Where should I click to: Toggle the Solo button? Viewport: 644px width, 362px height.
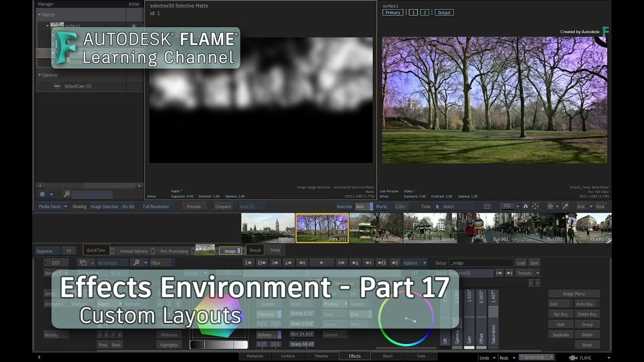[x=560, y=304]
